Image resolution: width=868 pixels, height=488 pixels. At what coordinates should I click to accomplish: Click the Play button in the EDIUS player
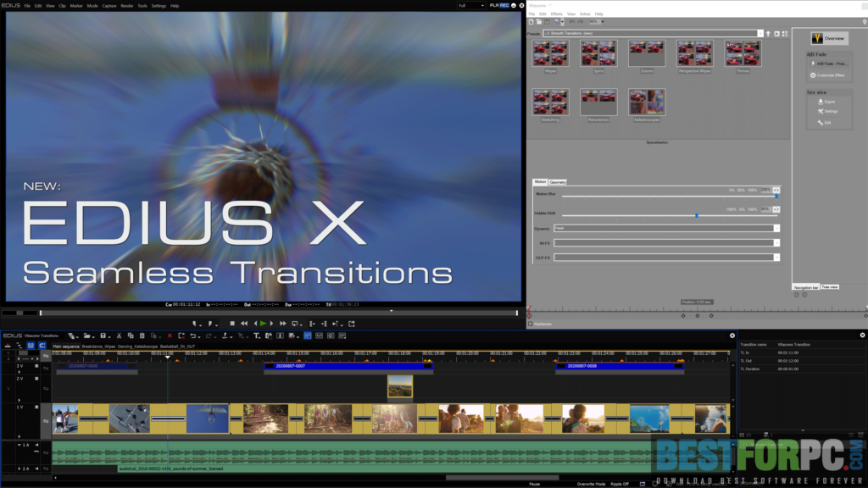[x=264, y=324]
